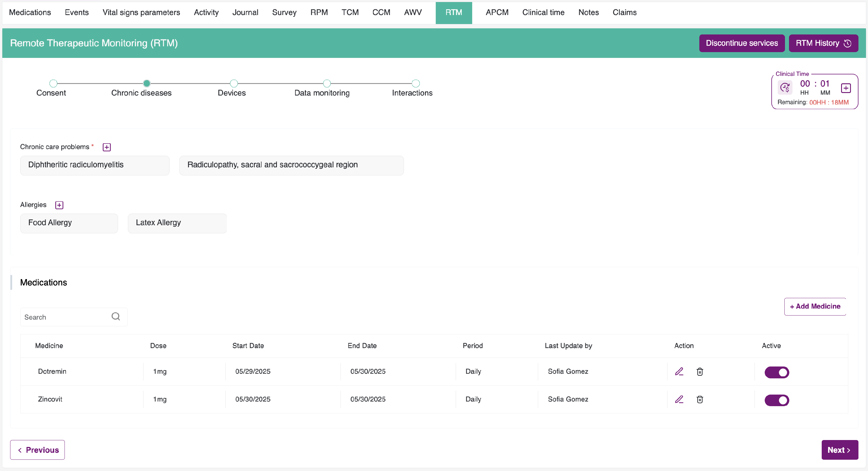Click the Add Medicine button
Image resolution: width=868 pixels, height=471 pixels.
coord(815,306)
